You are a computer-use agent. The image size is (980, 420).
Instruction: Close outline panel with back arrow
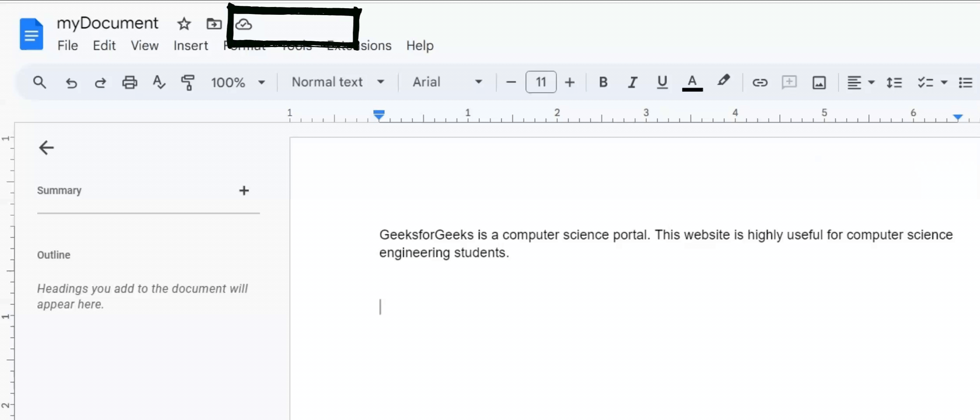46,148
